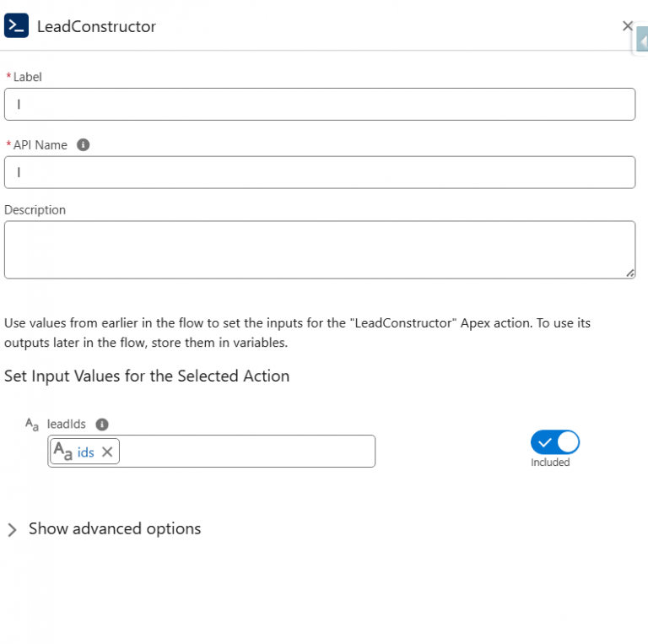Click the Included label under the switch

(550, 463)
